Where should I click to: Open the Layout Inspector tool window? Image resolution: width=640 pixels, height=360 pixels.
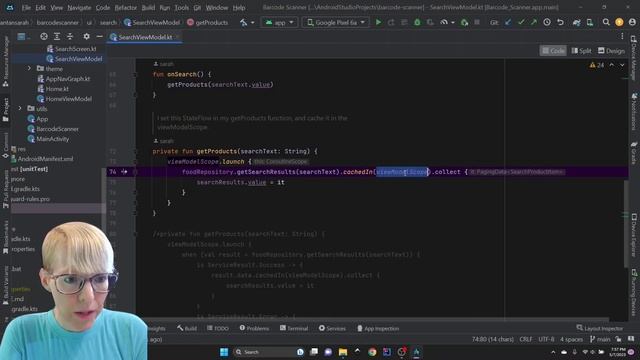click(x=600, y=328)
